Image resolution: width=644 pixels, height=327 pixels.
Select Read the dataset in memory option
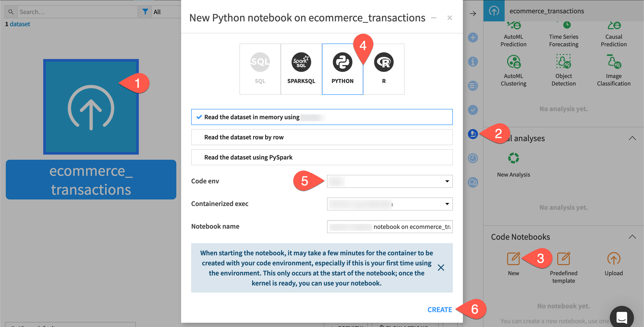322,117
